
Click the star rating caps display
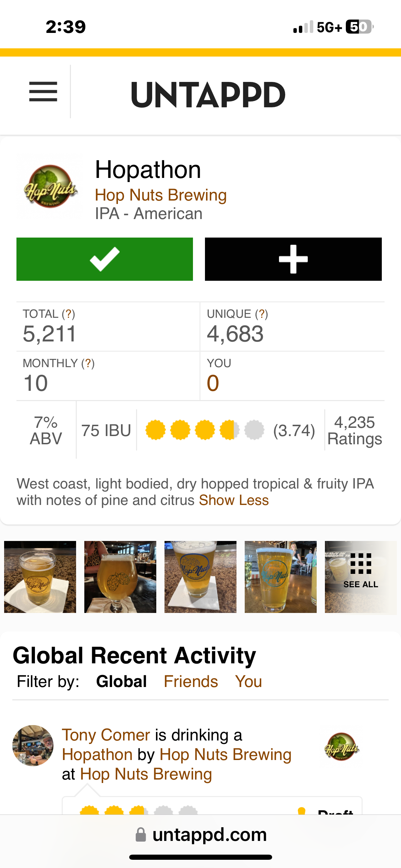(205, 430)
